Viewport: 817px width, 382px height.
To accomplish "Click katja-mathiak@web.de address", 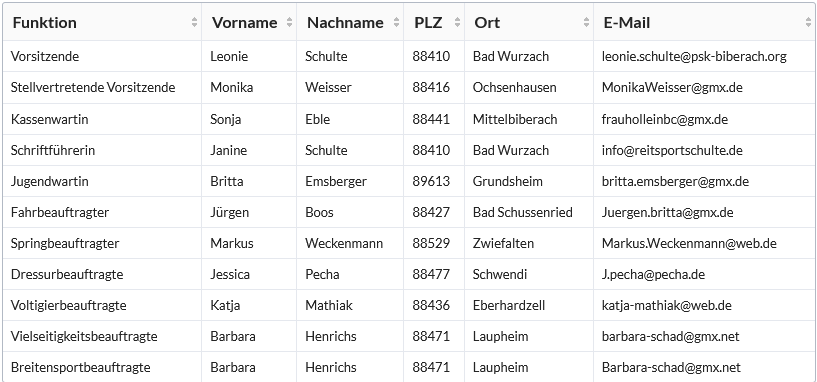I will (x=666, y=305).
